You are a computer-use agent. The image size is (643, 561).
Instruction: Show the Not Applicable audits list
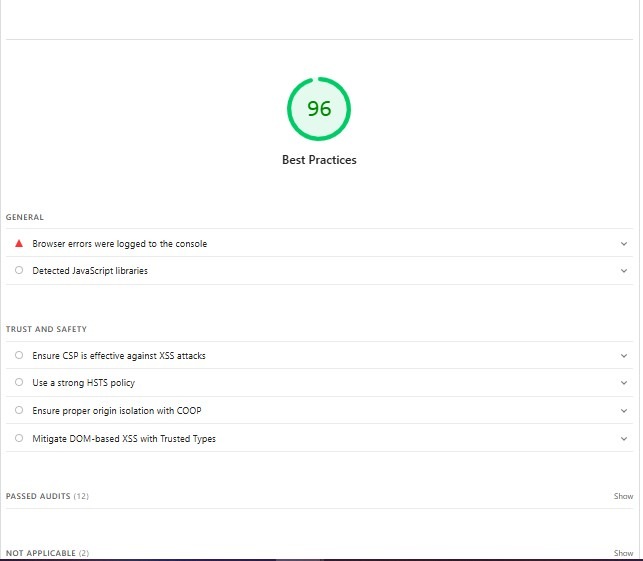point(623,553)
